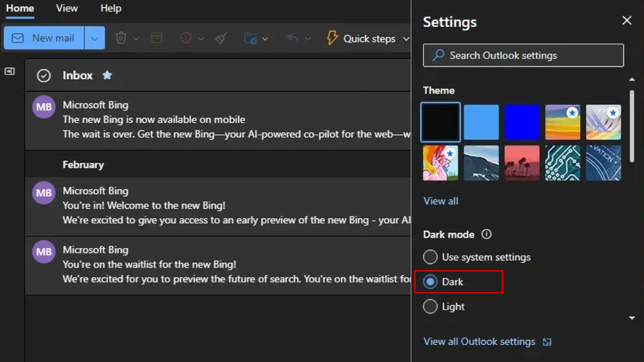Switch to the View tab
644x362 pixels.
click(x=67, y=9)
